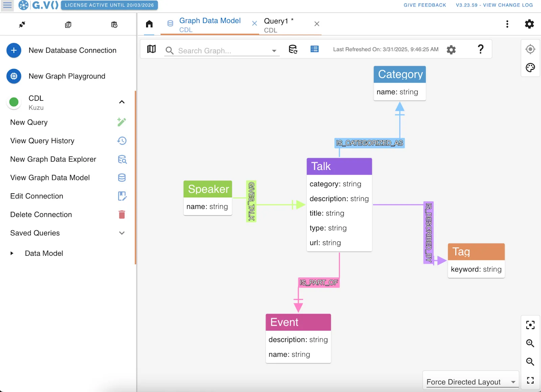Click the New Database Connection plus icon
Viewport: 541px width, 392px height.
click(x=14, y=50)
